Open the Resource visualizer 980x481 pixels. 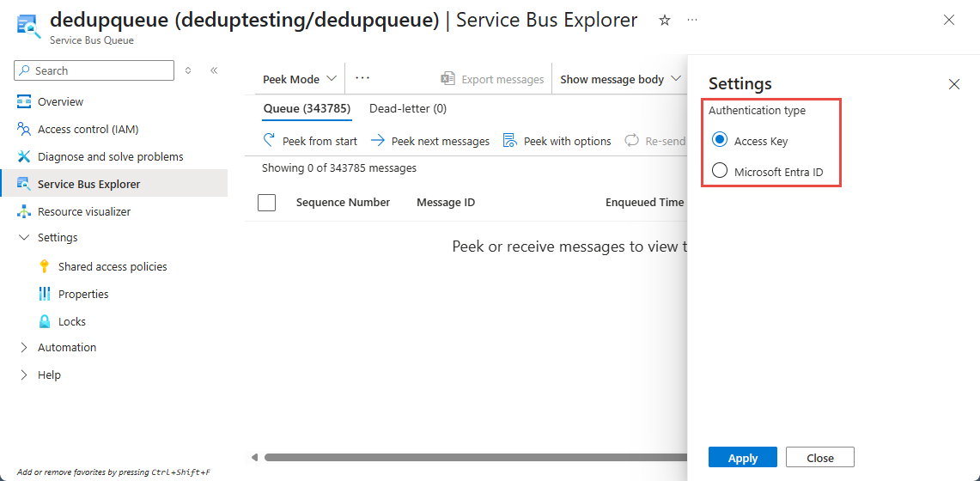point(84,211)
